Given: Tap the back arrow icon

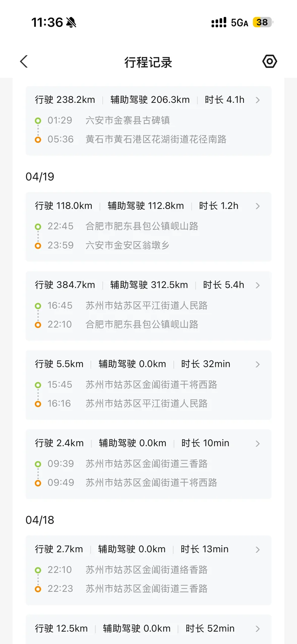Looking at the screenshot, I should (x=24, y=62).
